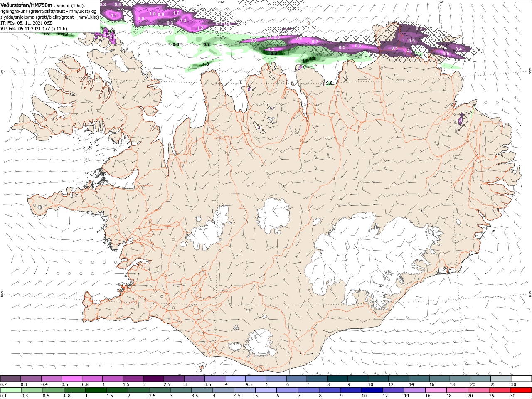Click the 1.1 value in the purple snow band
The width and height of the screenshot is (532, 399).
coord(115,15)
